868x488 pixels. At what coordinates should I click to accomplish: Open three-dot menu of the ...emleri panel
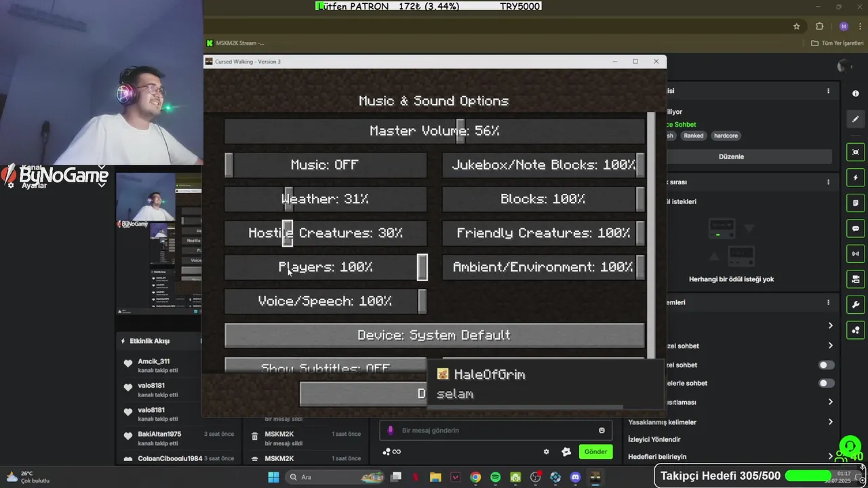pyautogui.click(x=828, y=302)
